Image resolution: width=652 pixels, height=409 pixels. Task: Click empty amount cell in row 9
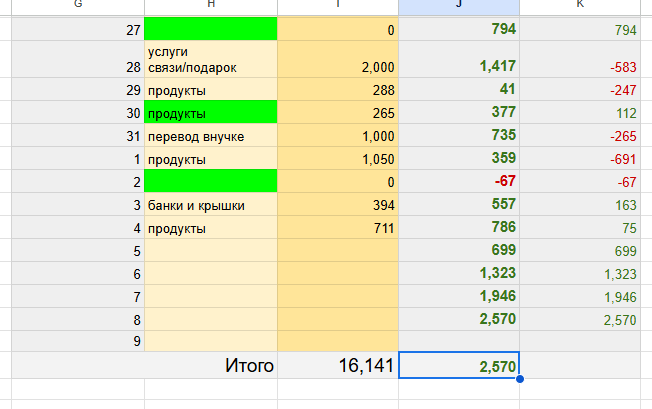tap(338, 341)
